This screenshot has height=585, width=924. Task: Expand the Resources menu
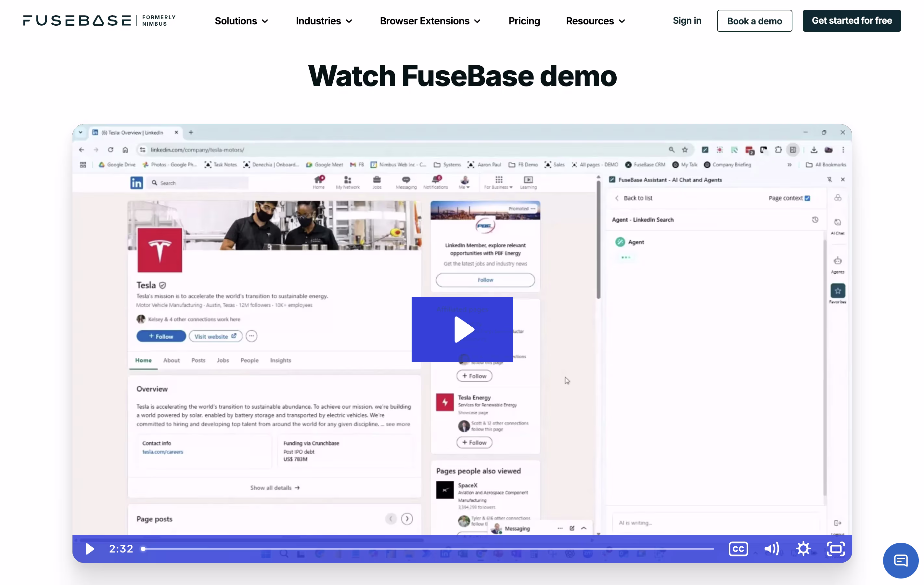pyautogui.click(x=595, y=21)
